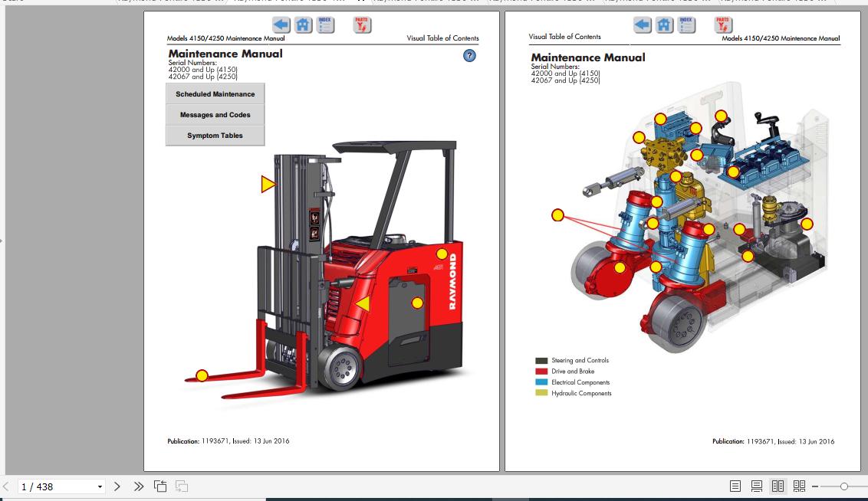Click the zoom slider handle
Viewport: 868px width, 501px height.
pyautogui.click(x=843, y=486)
